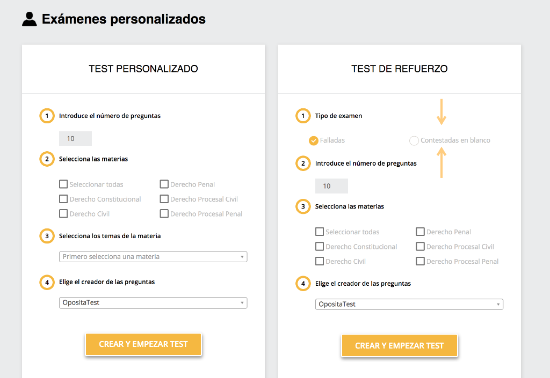
Task: Click the orange arrow above Contestadas en blanco
Action: (x=441, y=112)
